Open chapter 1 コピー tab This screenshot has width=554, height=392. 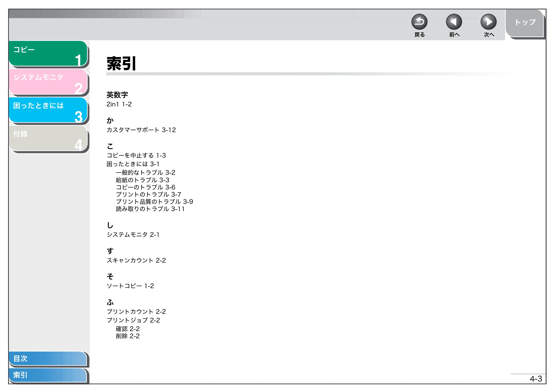tap(48, 53)
